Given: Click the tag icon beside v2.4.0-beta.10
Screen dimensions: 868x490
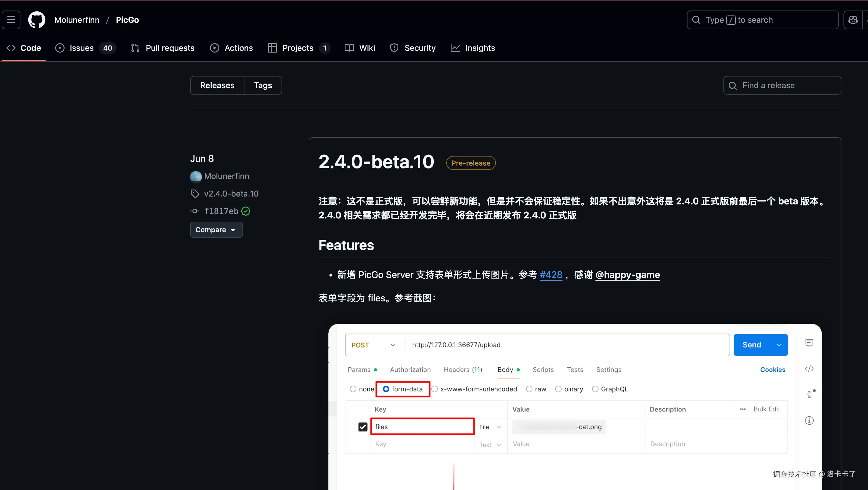Looking at the screenshot, I should click(195, 194).
